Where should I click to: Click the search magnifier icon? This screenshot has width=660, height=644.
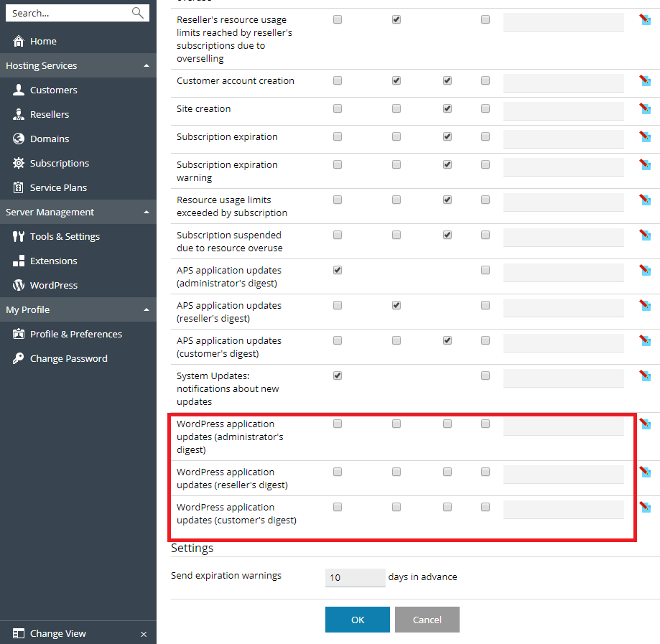pos(138,13)
